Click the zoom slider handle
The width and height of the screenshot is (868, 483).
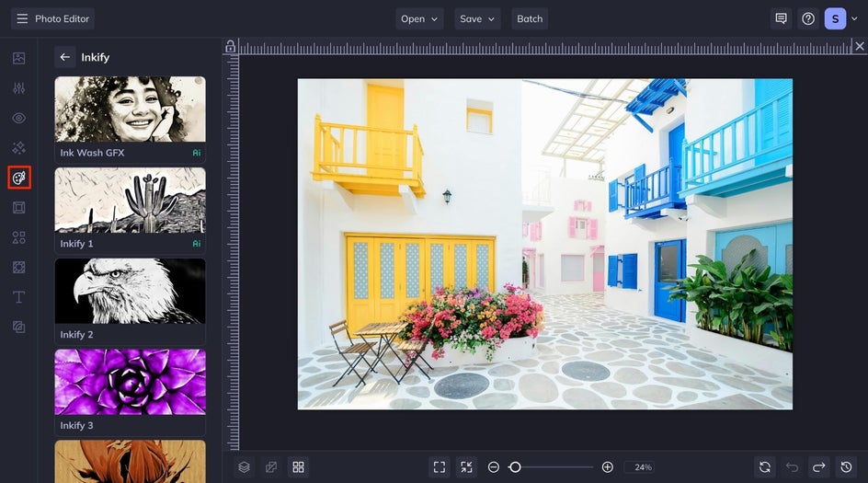(515, 467)
